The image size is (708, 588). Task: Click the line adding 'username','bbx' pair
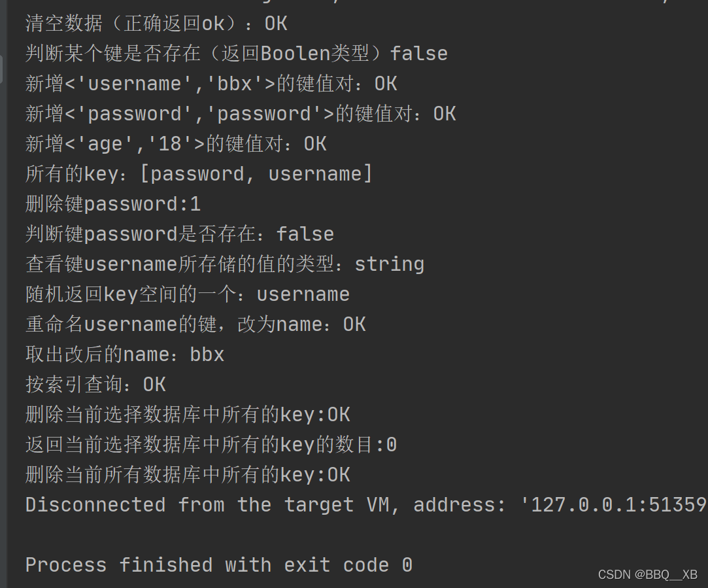pyautogui.click(x=211, y=84)
